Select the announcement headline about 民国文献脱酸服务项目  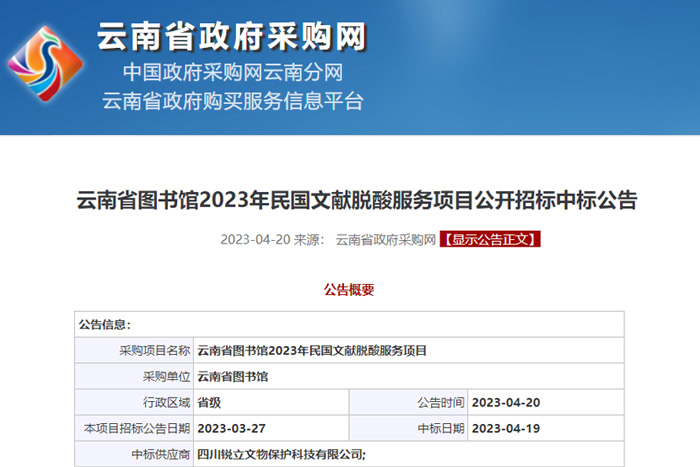coord(357,199)
